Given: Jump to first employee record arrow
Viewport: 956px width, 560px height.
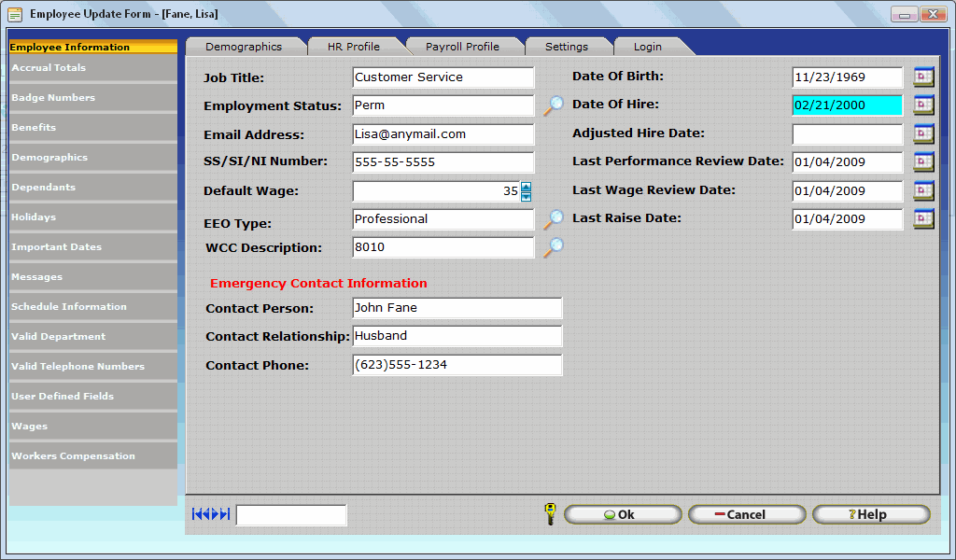Looking at the screenshot, I should point(197,514).
